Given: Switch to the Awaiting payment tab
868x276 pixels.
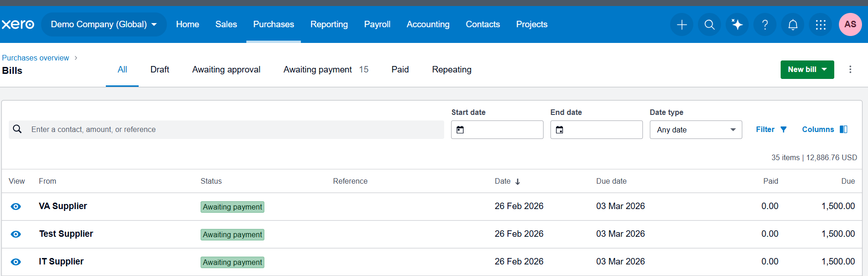Looking at the screenshot, I should click(325, 70).
